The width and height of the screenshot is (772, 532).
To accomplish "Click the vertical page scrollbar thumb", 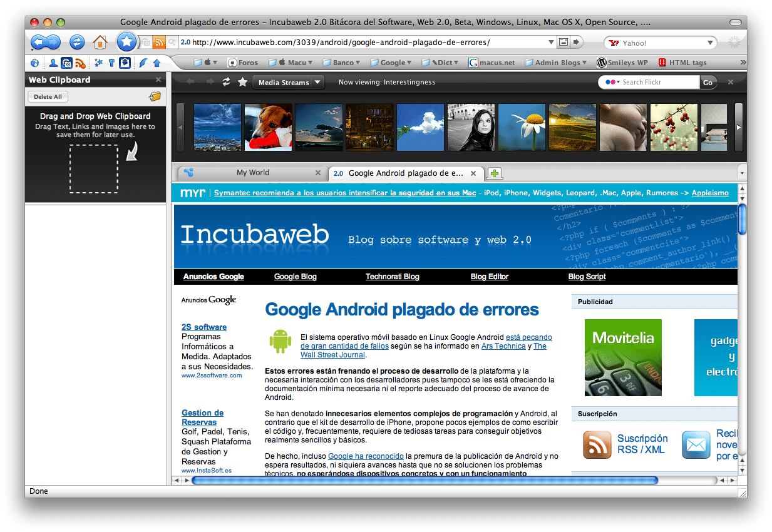I will click(x=743, y=218).
